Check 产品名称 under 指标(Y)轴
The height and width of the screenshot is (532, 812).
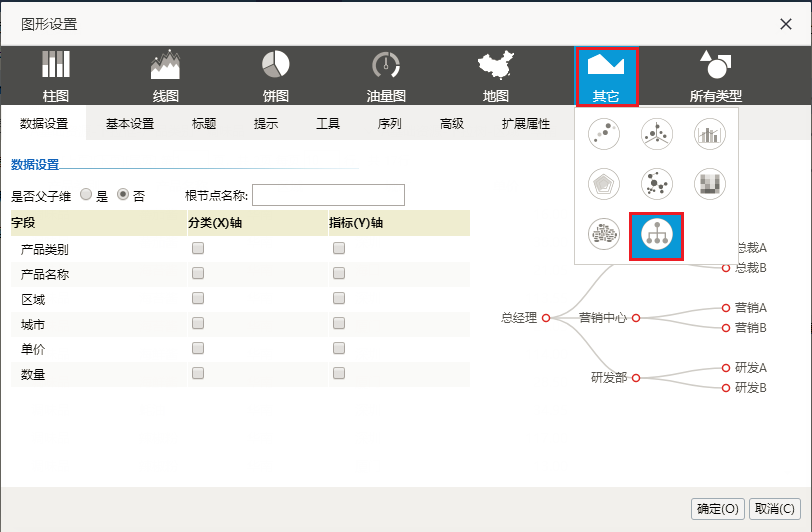coord(339,273)
